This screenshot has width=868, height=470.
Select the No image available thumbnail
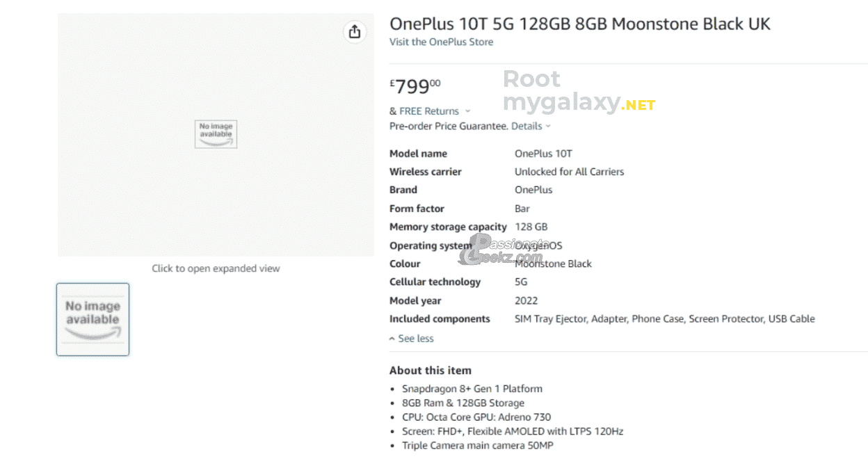point(93,319)
